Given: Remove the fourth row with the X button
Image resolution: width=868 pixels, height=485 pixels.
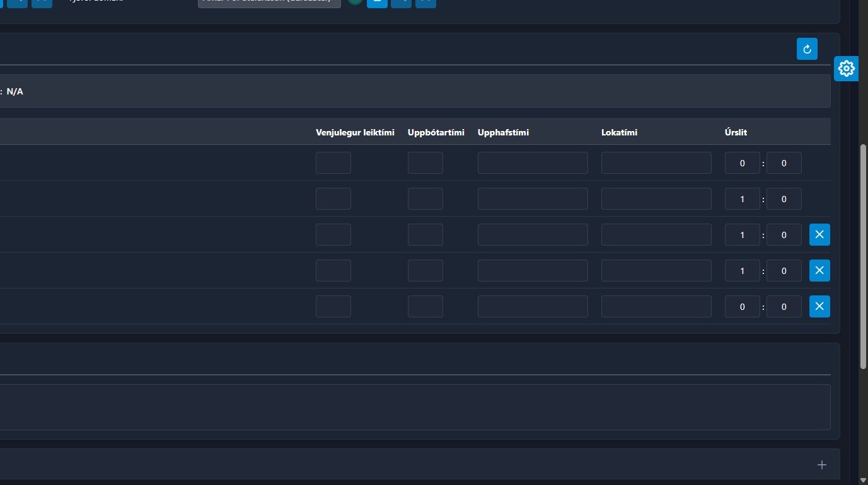Looking at the screenshot, I should tap(819, 270).
